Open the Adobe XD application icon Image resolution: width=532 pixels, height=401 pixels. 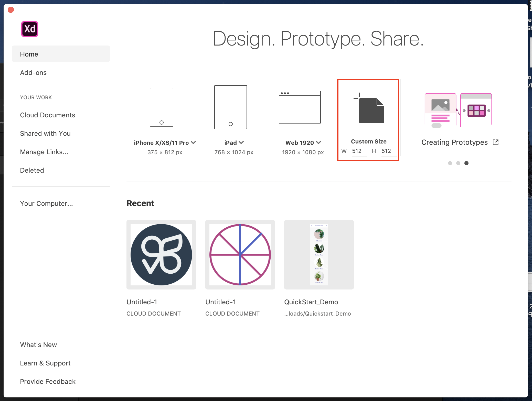pyautogui.click(x=29, y=29)
